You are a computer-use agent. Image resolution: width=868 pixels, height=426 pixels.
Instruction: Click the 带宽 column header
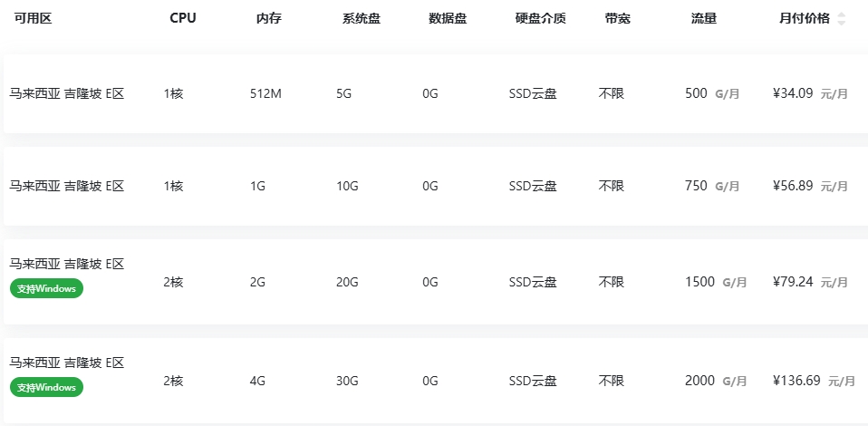pyautogui.click(x=618, y=18)
